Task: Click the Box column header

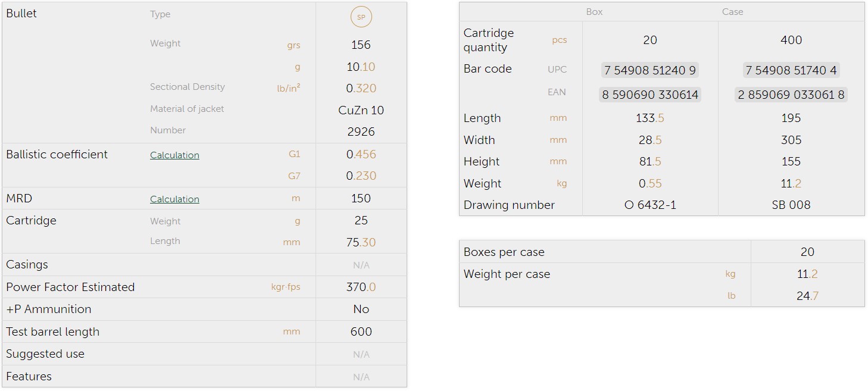Action: coord(594,12)
